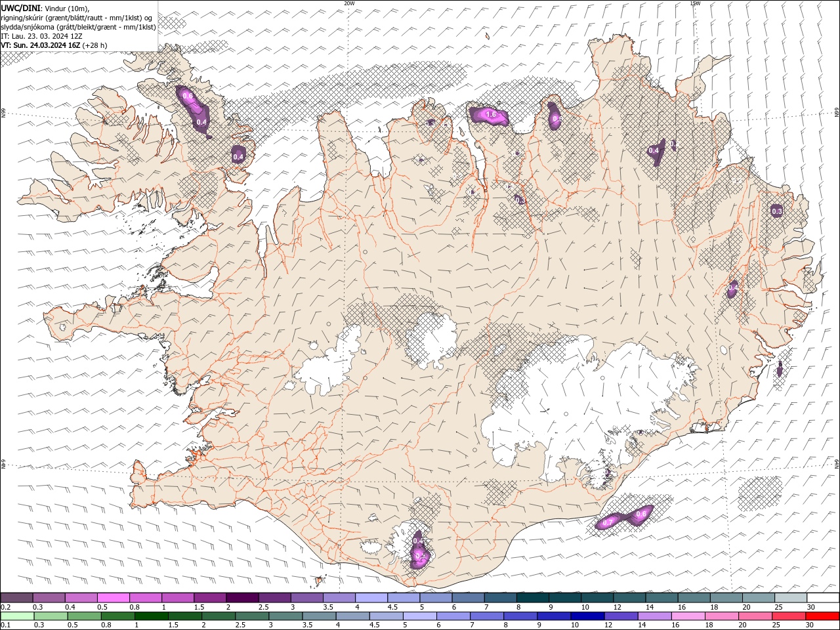
Task: Click the "UWC/DINI: Vindur (10m)," title line
Action: 45,8
